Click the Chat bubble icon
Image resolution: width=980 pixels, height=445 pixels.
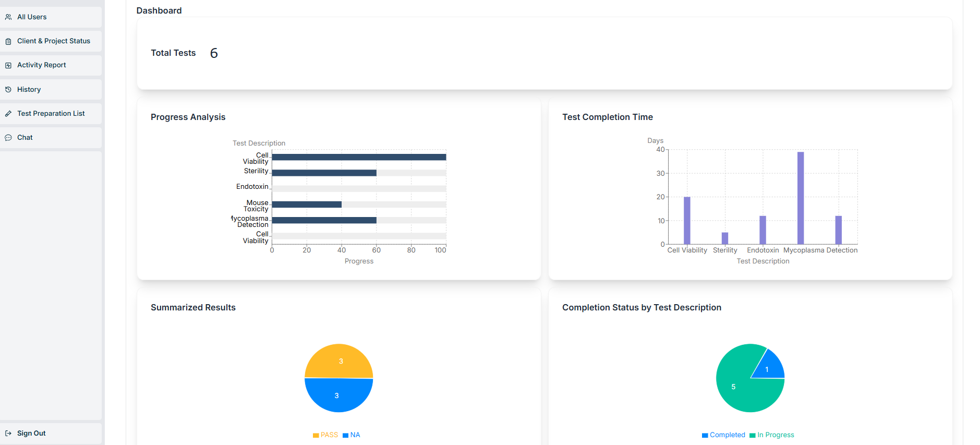pos(8,138)
